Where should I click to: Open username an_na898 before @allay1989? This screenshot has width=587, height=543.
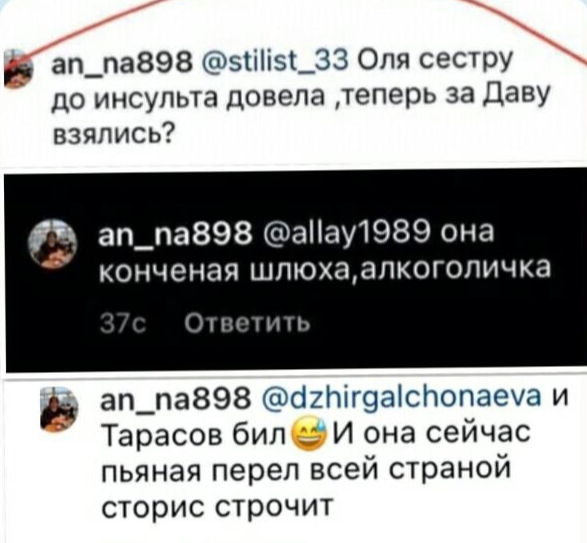[x=174, y=232]
